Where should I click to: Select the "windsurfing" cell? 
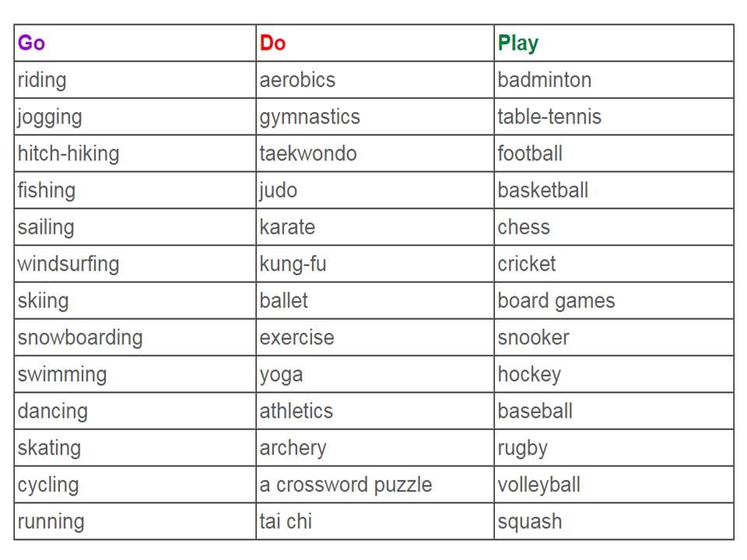tap(68, 264)
